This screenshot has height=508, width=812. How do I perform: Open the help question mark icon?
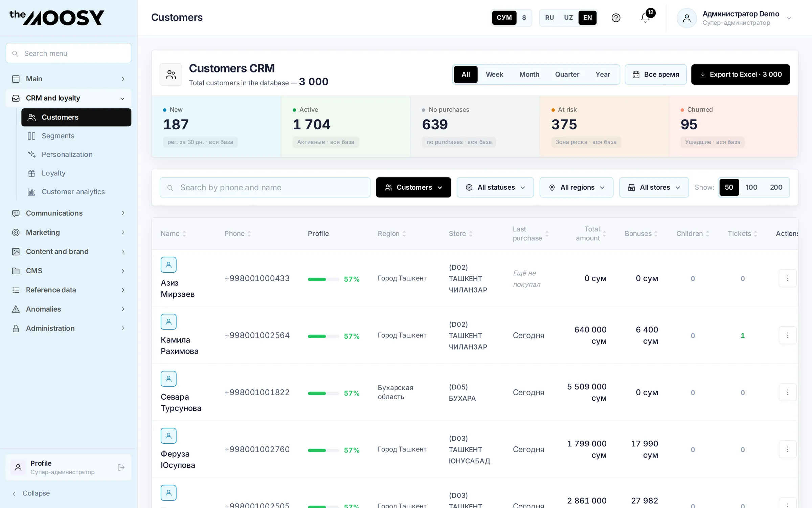coord(616,18)
